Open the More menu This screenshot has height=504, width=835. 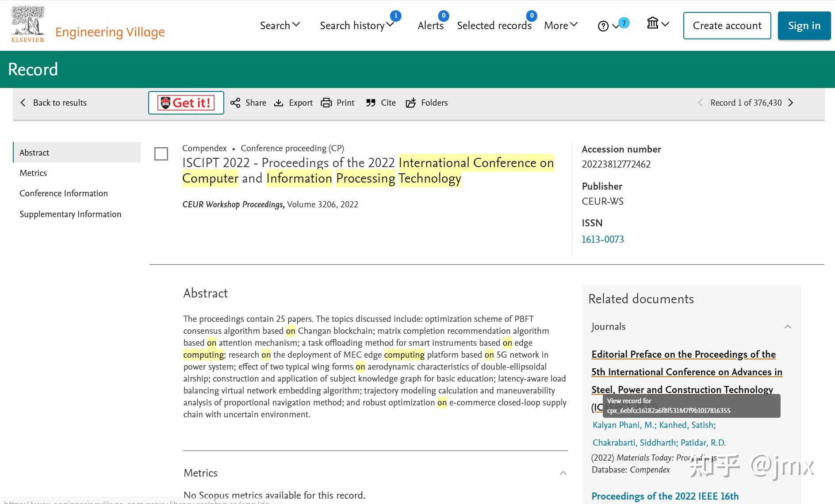(x=560, y=25)
